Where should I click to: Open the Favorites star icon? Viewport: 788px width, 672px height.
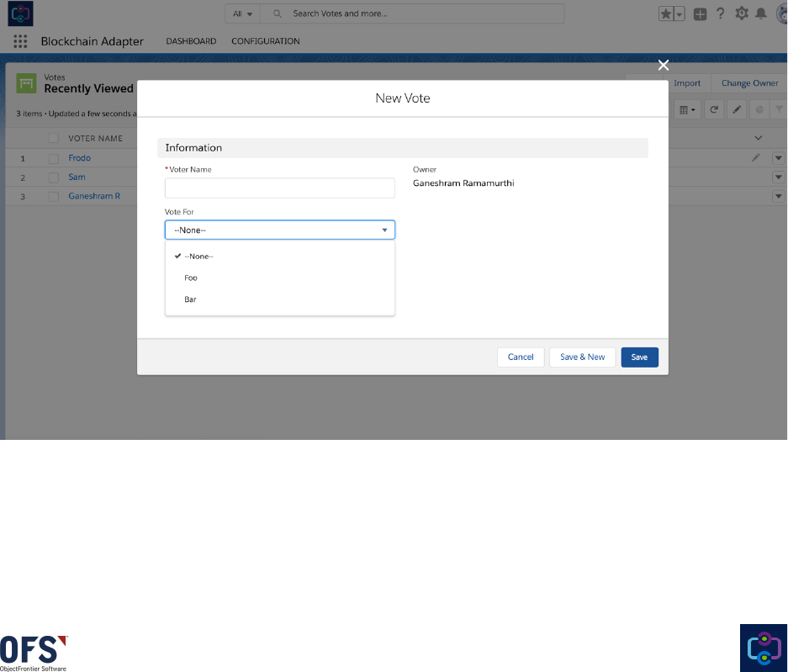(x=666, y=14)
